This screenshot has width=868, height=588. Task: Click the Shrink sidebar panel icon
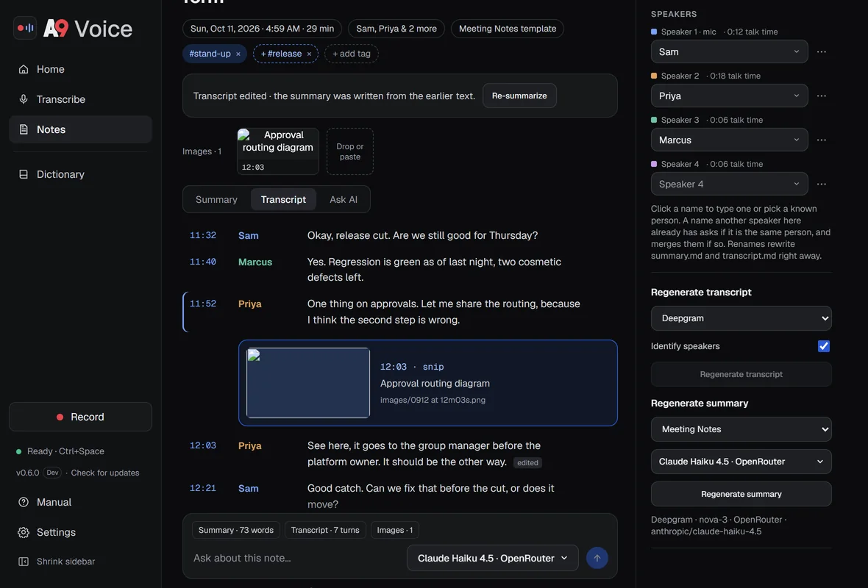(24, 562)
